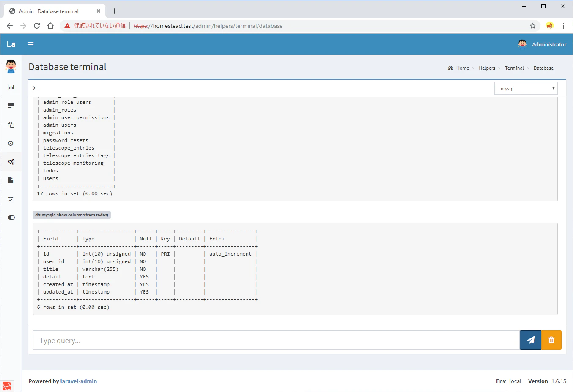
Task: Click 'telescope_entries_tags' in the table list
Action: (76, 155)
